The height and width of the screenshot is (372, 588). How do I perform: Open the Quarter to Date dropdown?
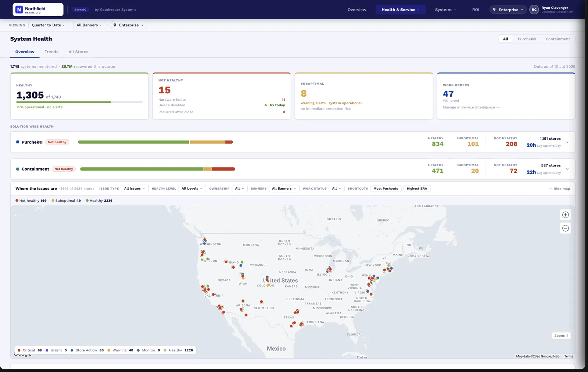[48, 25]
